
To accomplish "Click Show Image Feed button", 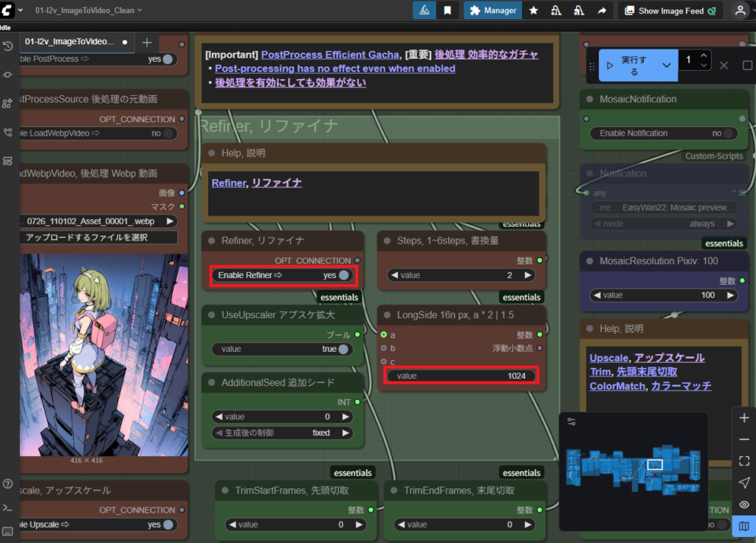I will tap(670, 10).
